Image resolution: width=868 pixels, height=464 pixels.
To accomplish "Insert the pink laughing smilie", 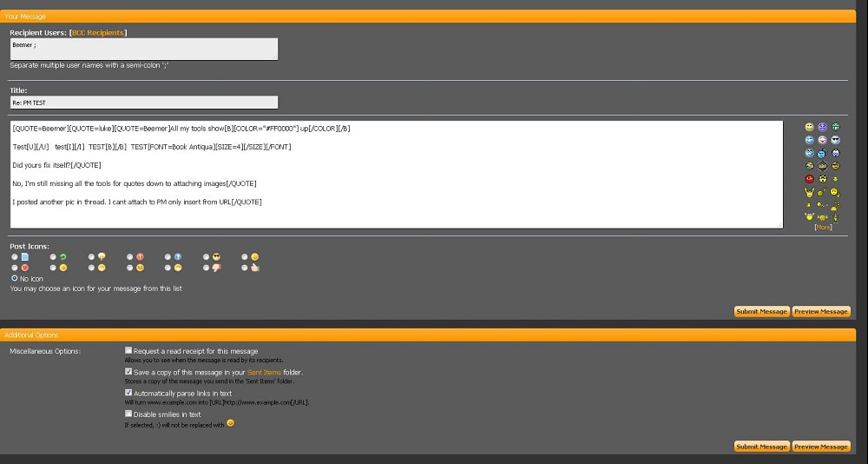I will pyautogui.click(x=822, y=140).
